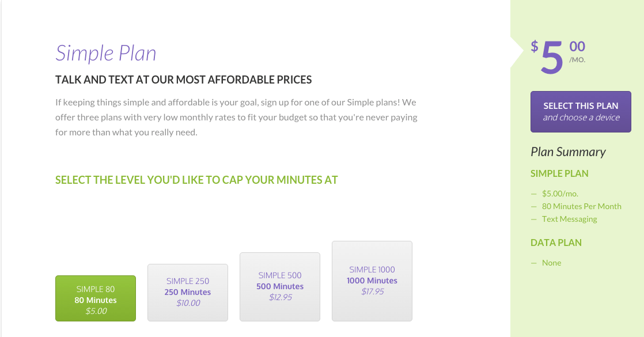Click the Talk and Text subheading
This screenshot has width=644, height=337.
pos(183,80)
